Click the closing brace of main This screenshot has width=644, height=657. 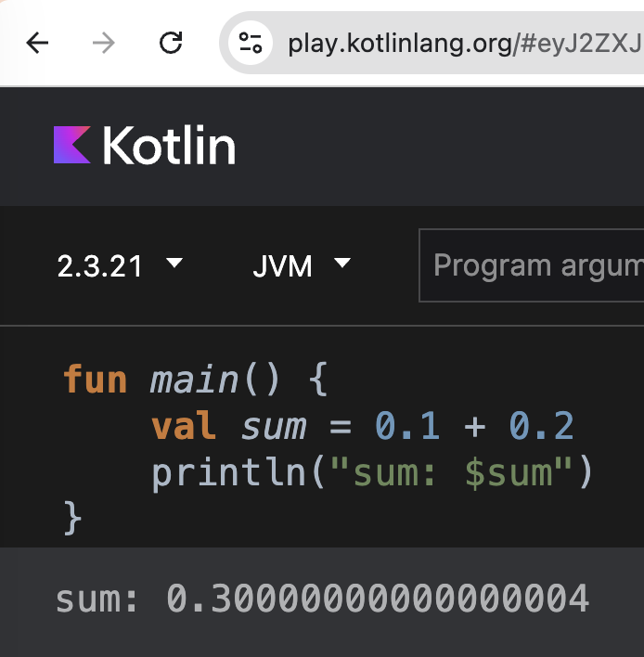pyautogui.click(x=72, y=519)
